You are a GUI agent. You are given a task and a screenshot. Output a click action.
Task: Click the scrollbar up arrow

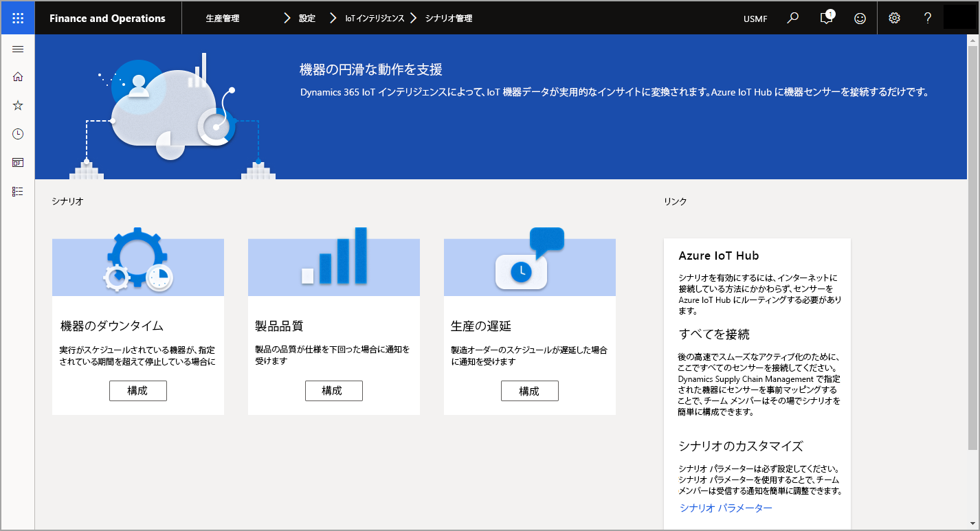click(x=972, y=41)
